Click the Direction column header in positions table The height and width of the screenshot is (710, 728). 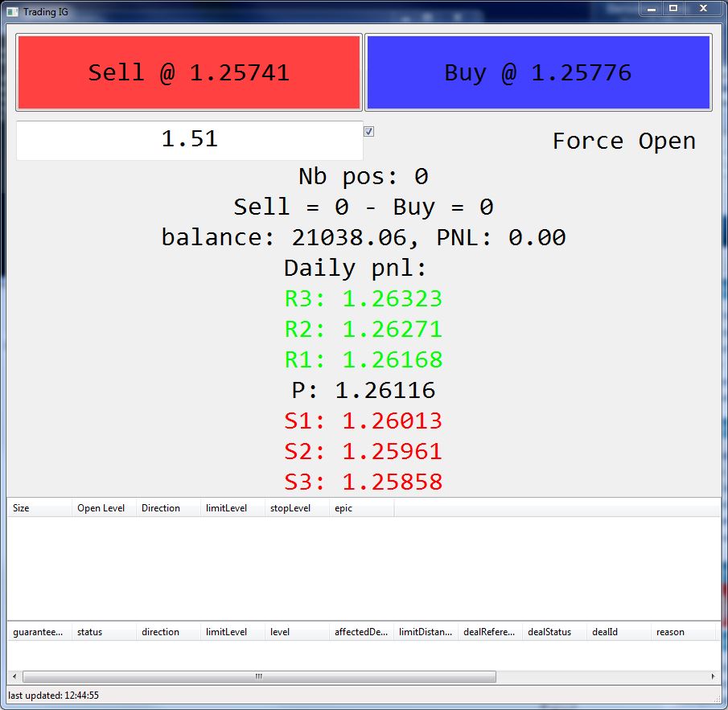[168, 508]
